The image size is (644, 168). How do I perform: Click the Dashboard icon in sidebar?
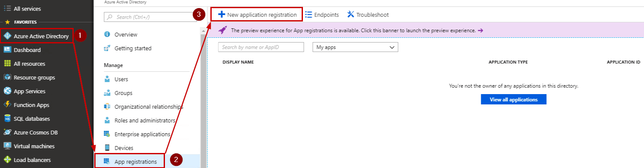(x=7, y=50)
